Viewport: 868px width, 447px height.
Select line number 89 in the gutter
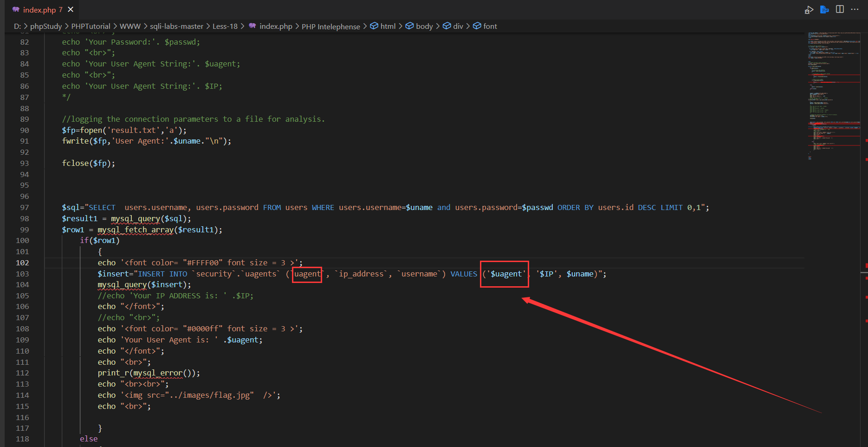click(25, 119)
